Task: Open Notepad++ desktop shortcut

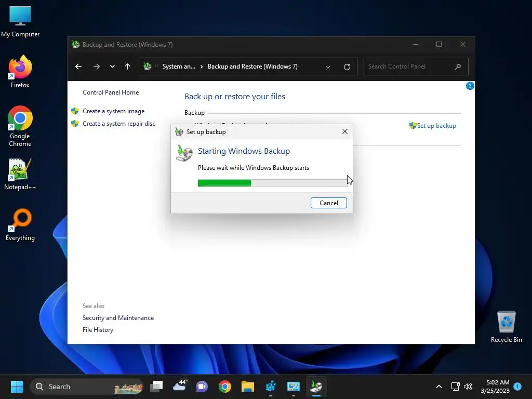Action: (20, 174)
